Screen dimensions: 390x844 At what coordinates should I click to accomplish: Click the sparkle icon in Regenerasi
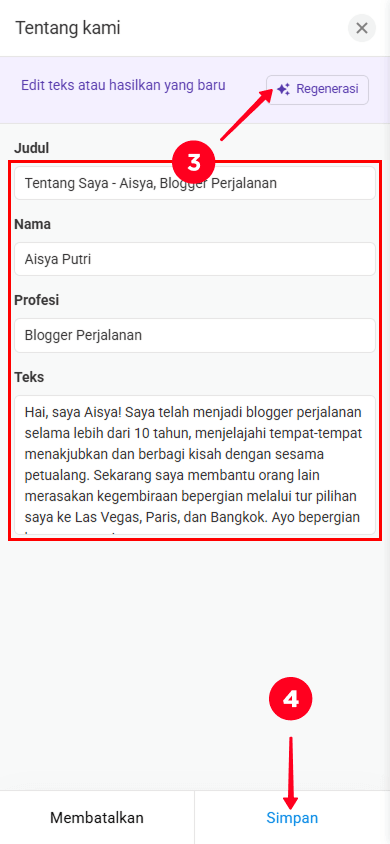[283, 89]
